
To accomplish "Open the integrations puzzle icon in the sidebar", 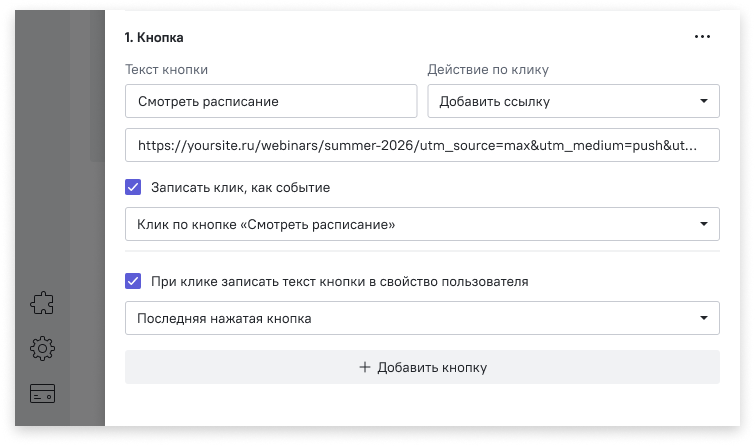I will pos(42,303).
